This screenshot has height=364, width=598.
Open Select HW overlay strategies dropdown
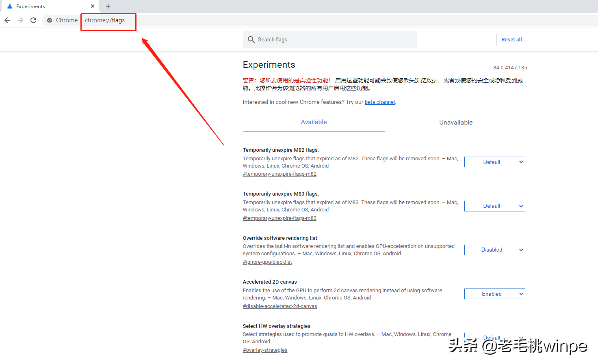[x=494, y=338]
